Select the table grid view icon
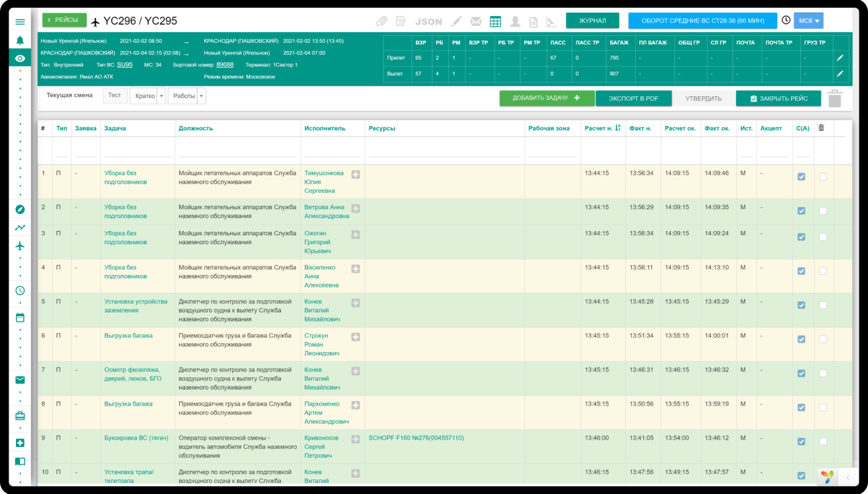The width and height of the screenshot is (868, 494). pos(495,21)
